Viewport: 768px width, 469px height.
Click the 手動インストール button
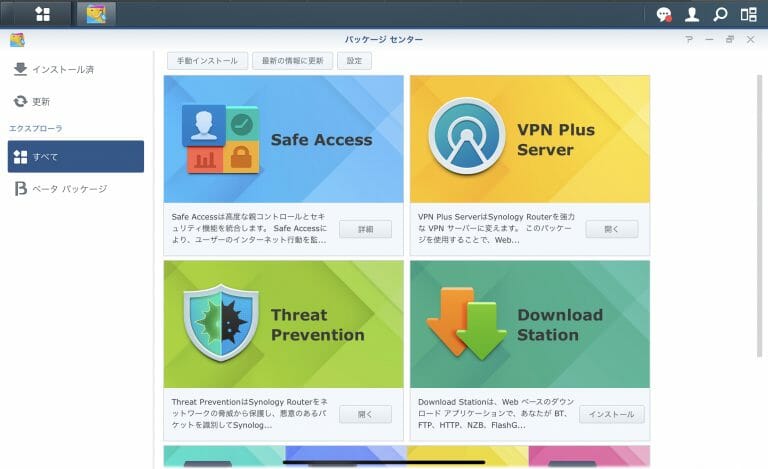click(x=207, y=61)
